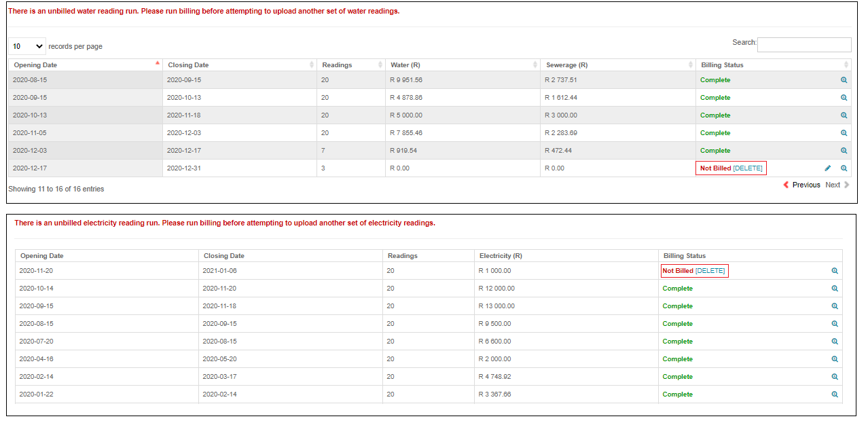Image resolution: width=868 pixels, height=423 pixels.
Task: View electricity run opening 2020-09-15
Action: point(835,306)
